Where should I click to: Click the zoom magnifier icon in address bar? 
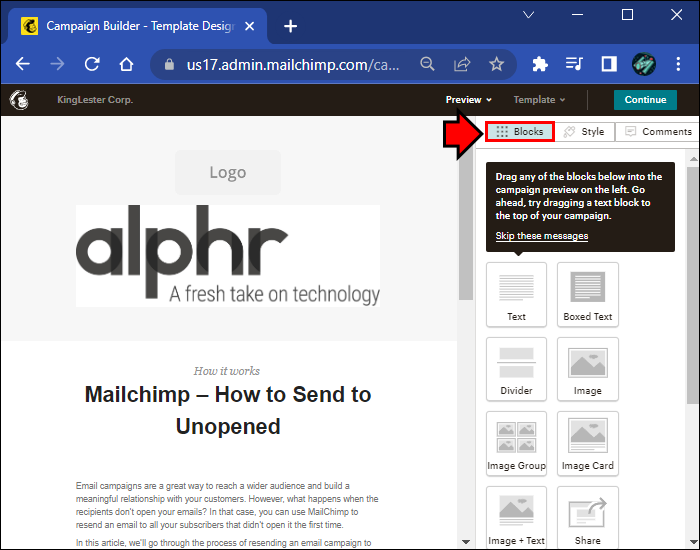pyautogui.click(x=427, y=64)
